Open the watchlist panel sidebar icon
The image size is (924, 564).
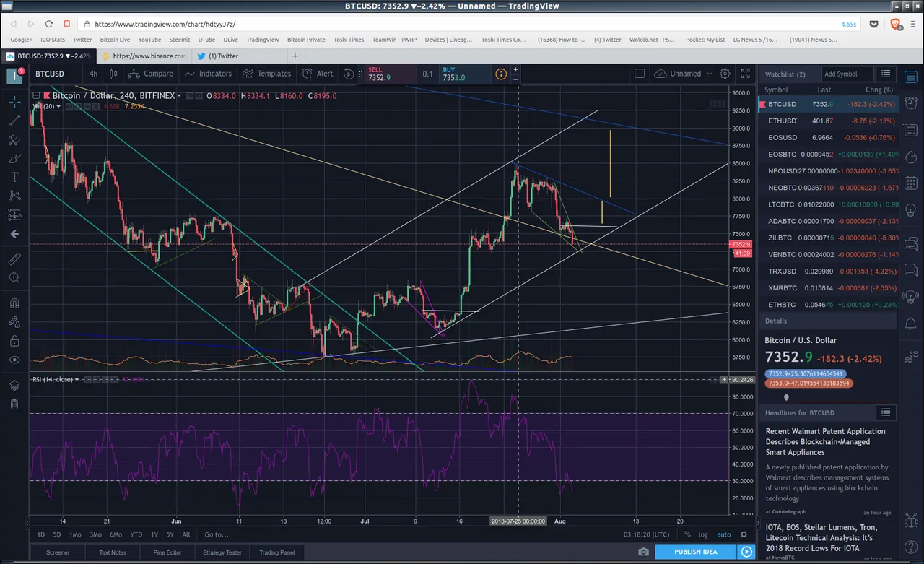tap(911, 77)
